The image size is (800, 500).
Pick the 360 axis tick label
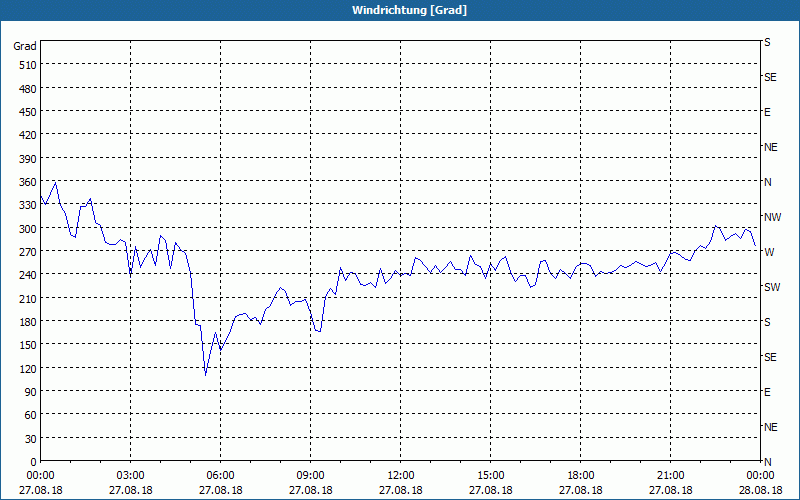point(28,182)
